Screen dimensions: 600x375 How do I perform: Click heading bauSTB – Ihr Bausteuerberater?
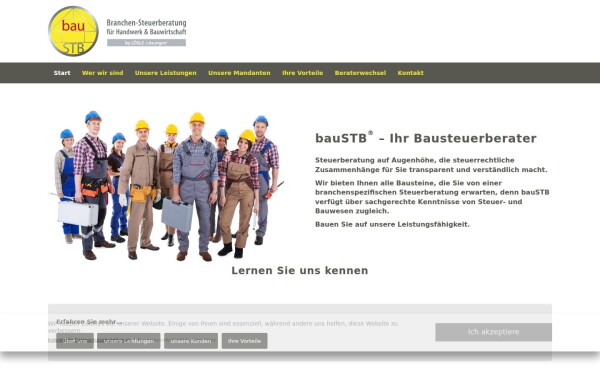(426, 138)
